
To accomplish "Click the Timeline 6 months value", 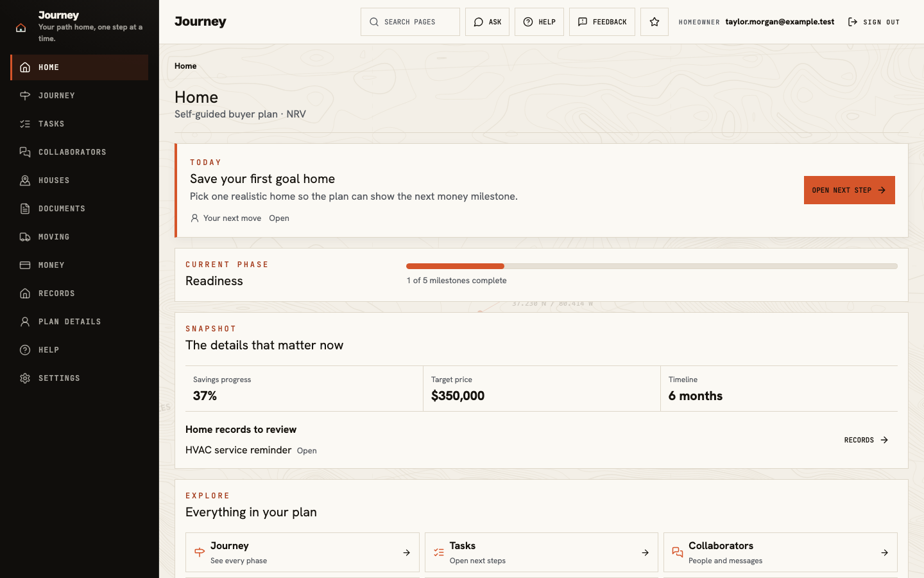I will 696,396.
